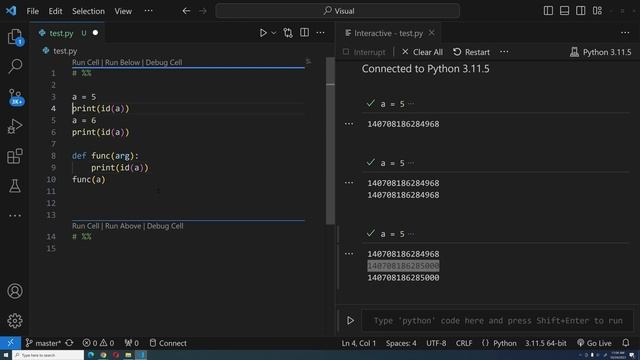Change indentation via Spaces: 4
The width and height of the screenshot is (640, 360).
(401, 343)
